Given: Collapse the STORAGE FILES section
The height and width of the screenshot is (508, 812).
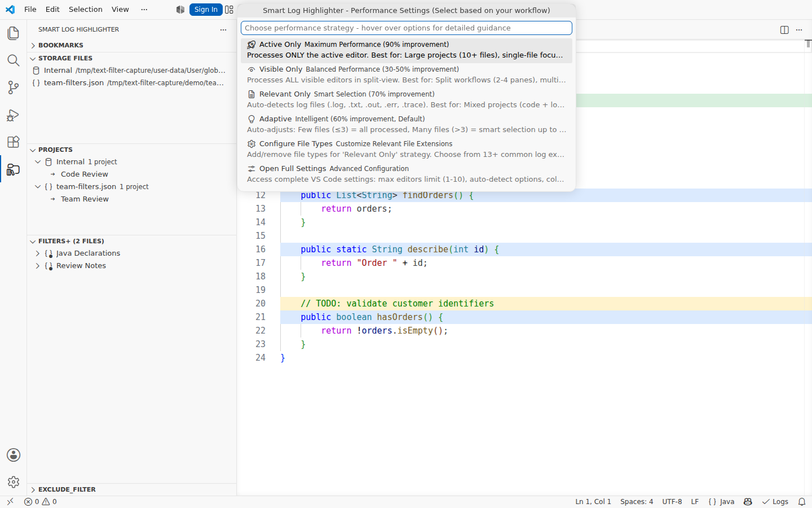Looking at the screenshot, I should coord(131,58).
